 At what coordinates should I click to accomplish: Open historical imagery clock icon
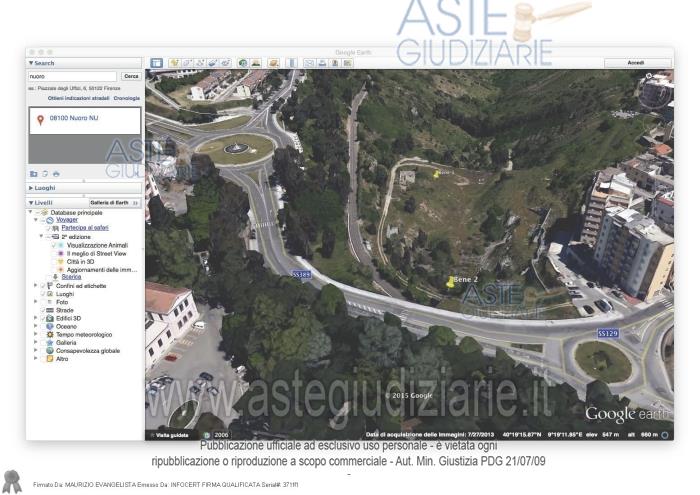point(243,63)
